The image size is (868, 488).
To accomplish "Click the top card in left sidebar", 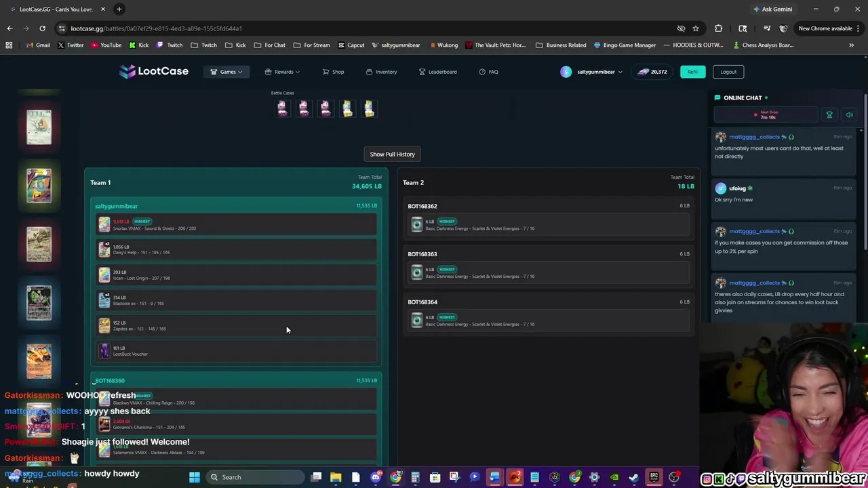I will pos(39,127).
